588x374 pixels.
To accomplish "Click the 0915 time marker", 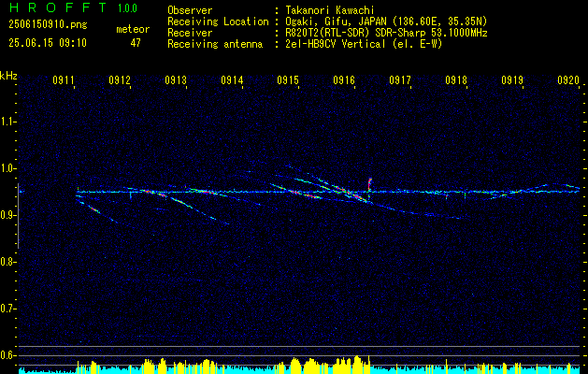I will (288, 79).
